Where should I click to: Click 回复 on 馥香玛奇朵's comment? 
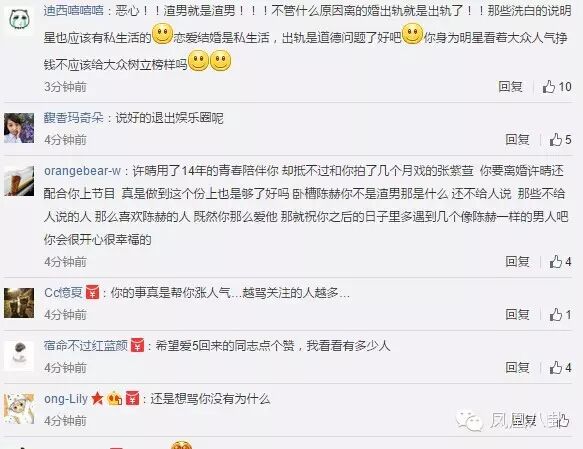[x=517, y=140]
